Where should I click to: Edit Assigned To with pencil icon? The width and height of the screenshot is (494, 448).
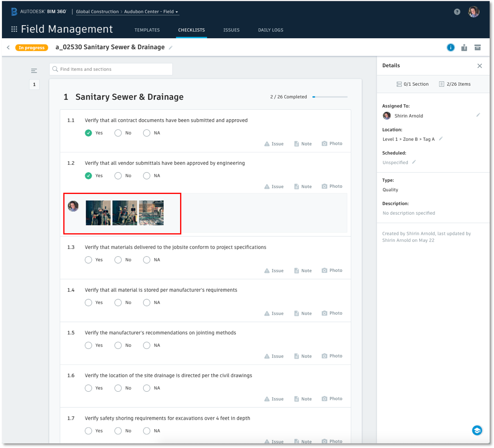click(x=478, y=115)
